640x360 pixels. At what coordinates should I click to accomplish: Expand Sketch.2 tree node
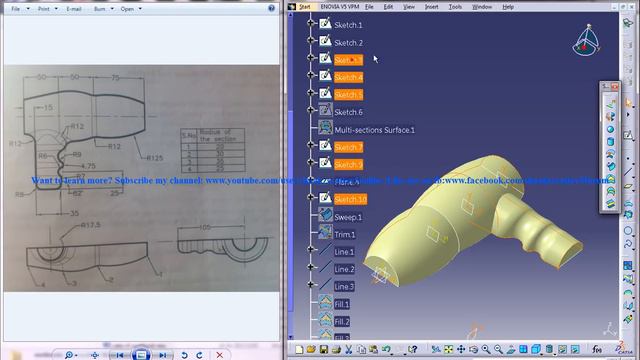[311, 40]
